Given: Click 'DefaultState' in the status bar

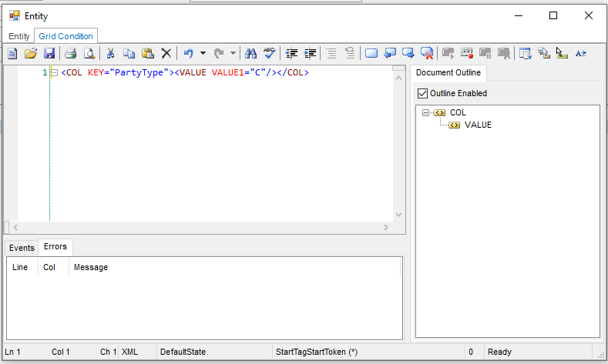Looking at the screenshot, I should (183, 352).
